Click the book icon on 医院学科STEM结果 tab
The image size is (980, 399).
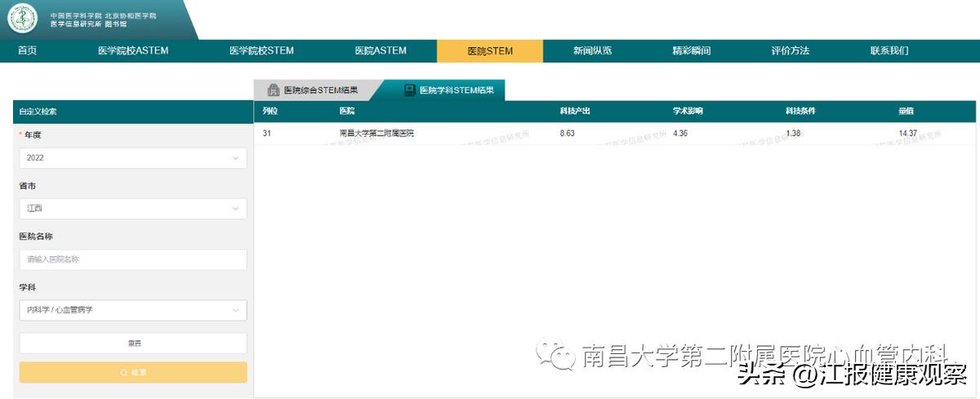point(410,91)
